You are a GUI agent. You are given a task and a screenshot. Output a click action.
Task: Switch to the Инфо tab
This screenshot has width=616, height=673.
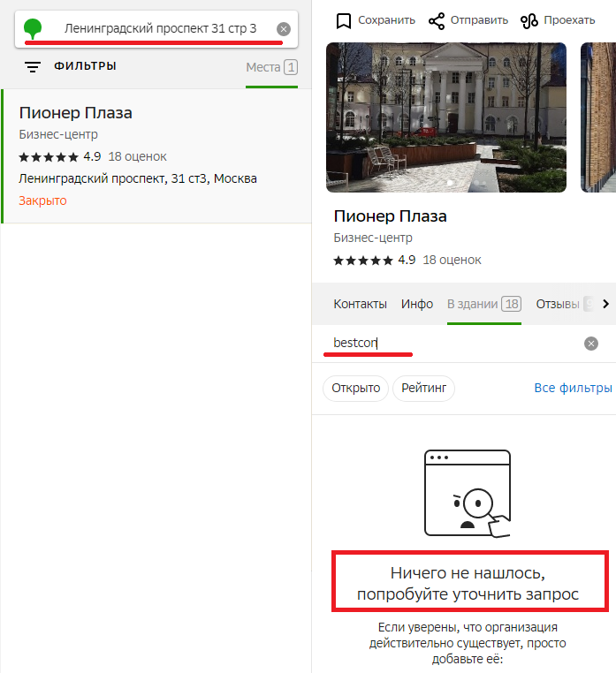(417, 304)
